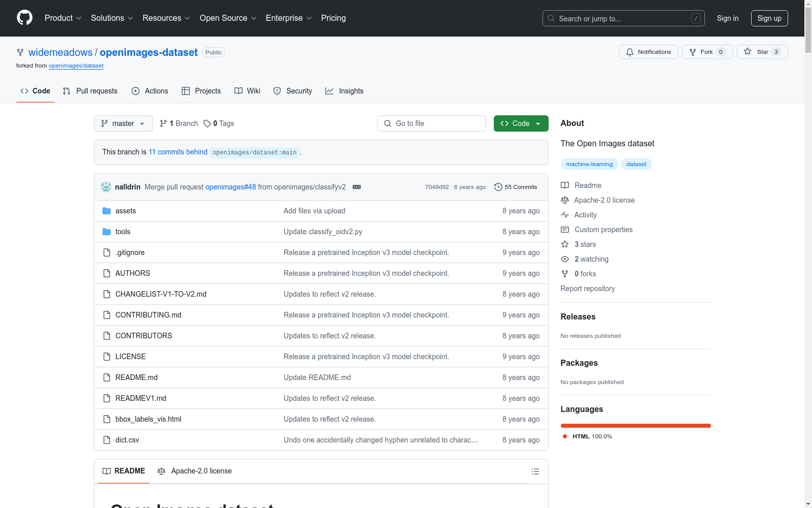
Task: Click the Notifications button
Action: point(649,52)
